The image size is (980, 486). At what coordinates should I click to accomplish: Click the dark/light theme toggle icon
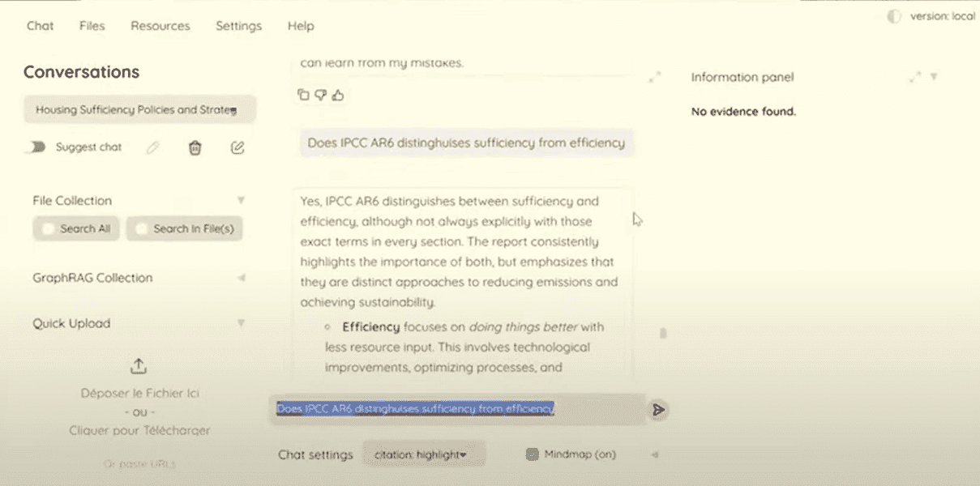pos(895,16)
